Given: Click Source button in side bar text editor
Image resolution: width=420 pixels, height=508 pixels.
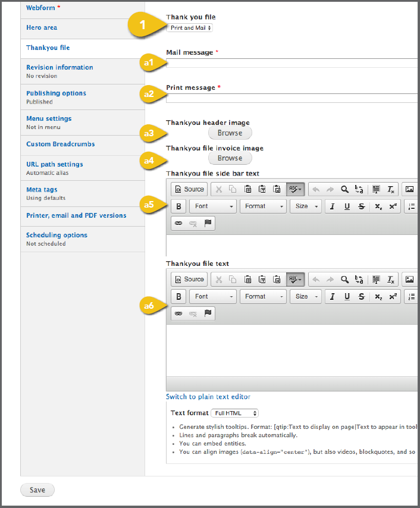Looking at the screenshot, I should pos(189,189).
